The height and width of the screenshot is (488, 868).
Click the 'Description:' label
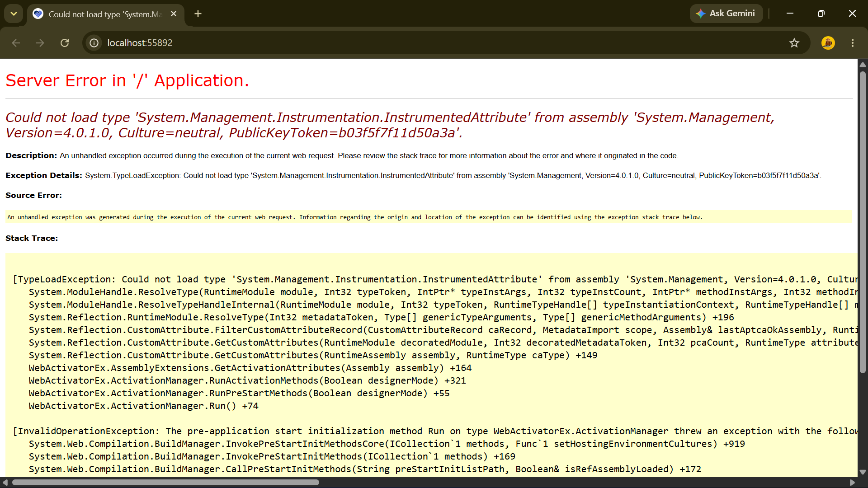point(31,155)
